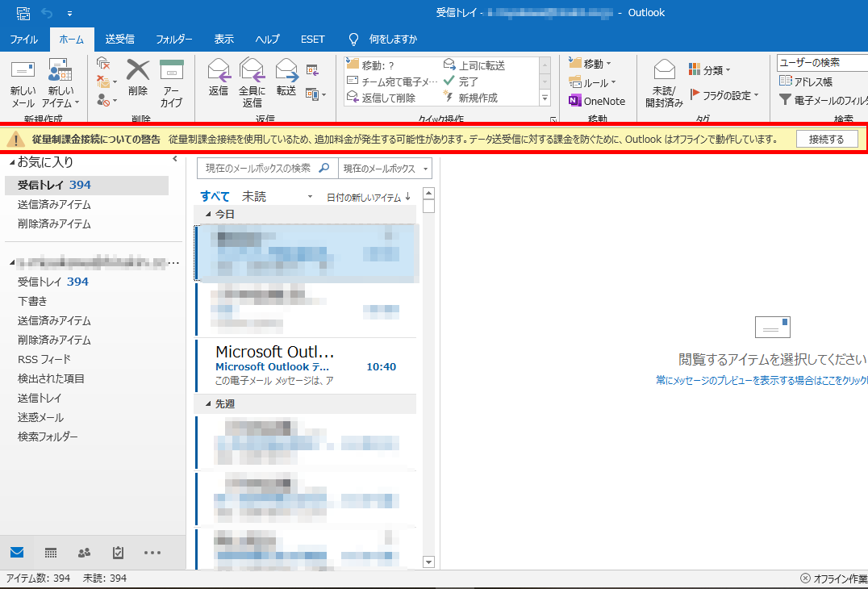Open the 下書き folder
Image resolution: width=868 pixels, height=589 pixels.
32,301
